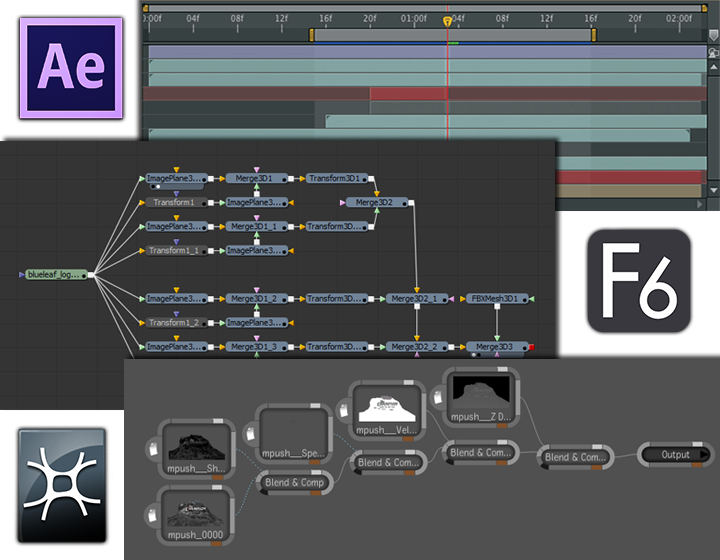Click the Adobe After Effects logo icon

(x=66, y=67)
